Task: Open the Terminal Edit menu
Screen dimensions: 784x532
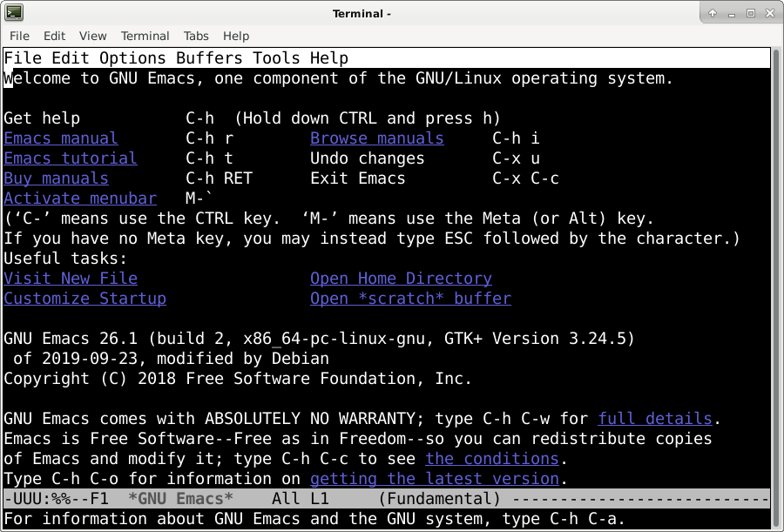Action: click(54, 36)
